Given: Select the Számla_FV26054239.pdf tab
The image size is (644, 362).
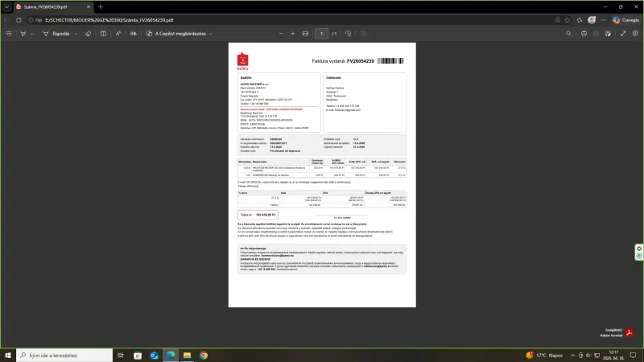Looking at the screenshot, I should pos(48,6).
